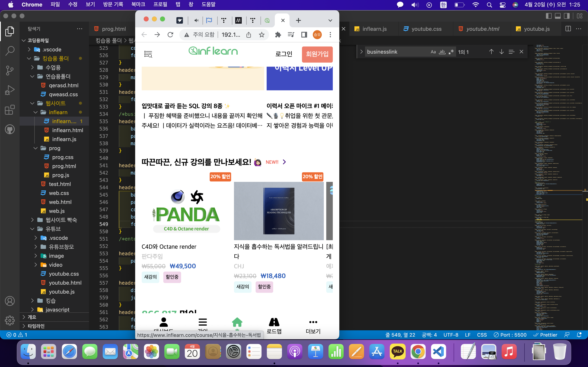Open the Extensions view icon

click(x=10, y=110)
